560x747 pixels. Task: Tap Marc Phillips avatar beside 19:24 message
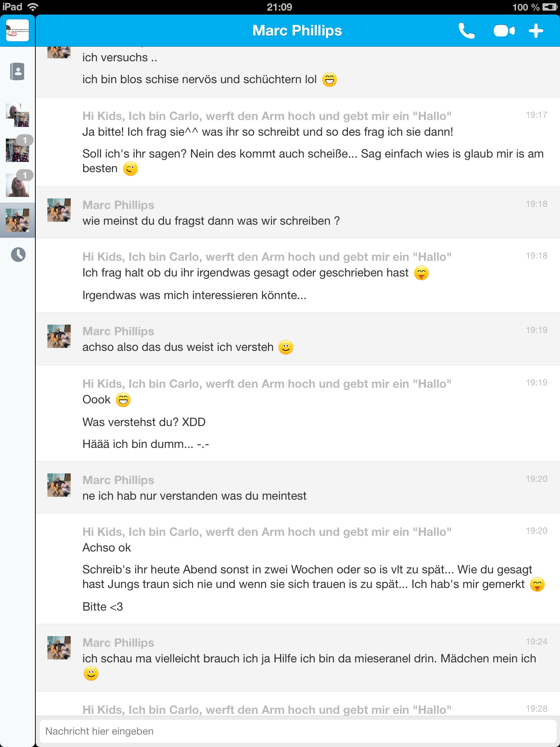click(x=59, y=648)
